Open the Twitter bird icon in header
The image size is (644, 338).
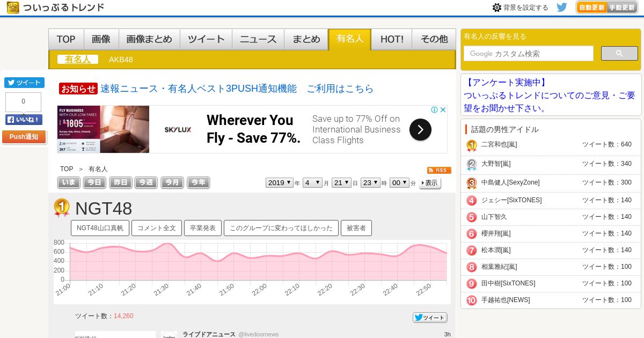coord(562,8)
